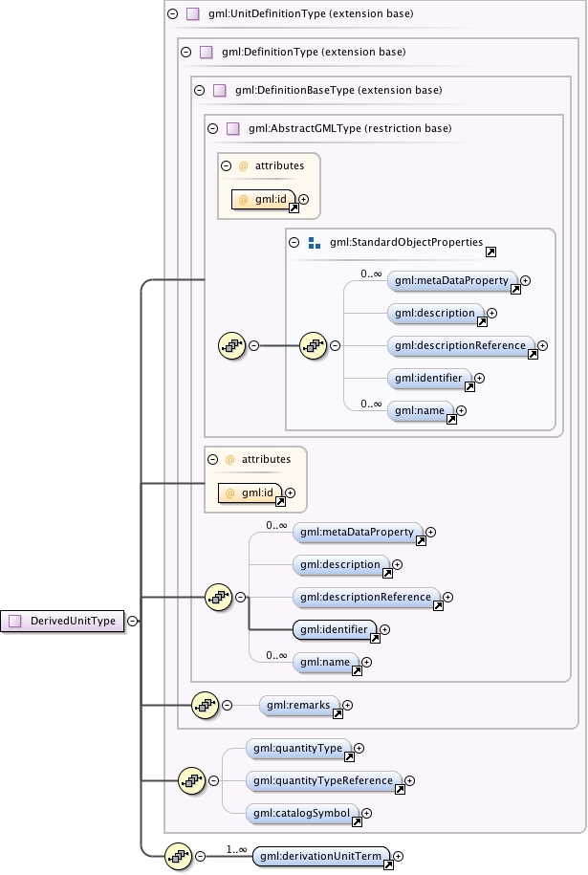This screenshot has width=588, height=875.
Task: Select the gml:AbstractGMLType (restriction base) label
Action: (350, 128)
